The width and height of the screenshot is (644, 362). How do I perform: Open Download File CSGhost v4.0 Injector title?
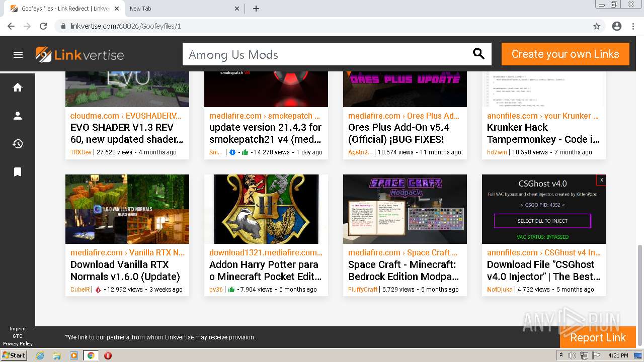pos(543,270)
